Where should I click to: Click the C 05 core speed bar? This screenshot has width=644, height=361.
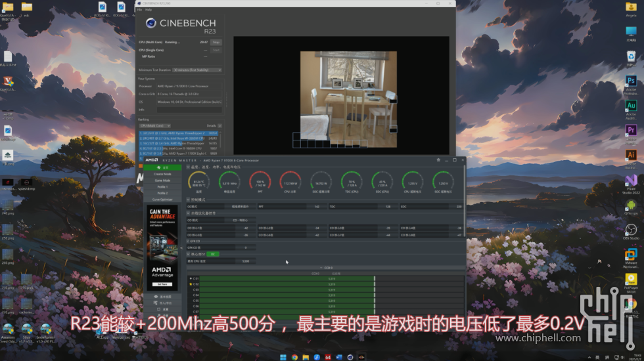[x=331, y=301]
